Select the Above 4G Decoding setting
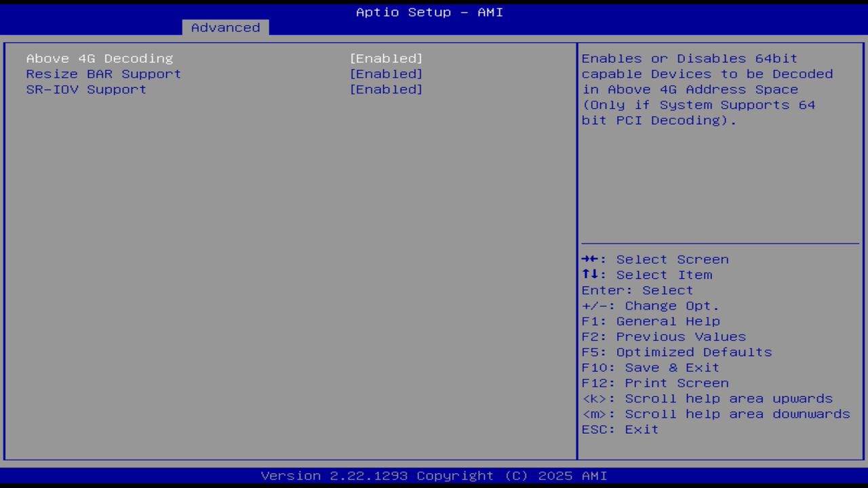This screenshot has height=488, width=868. pos(99,58)
